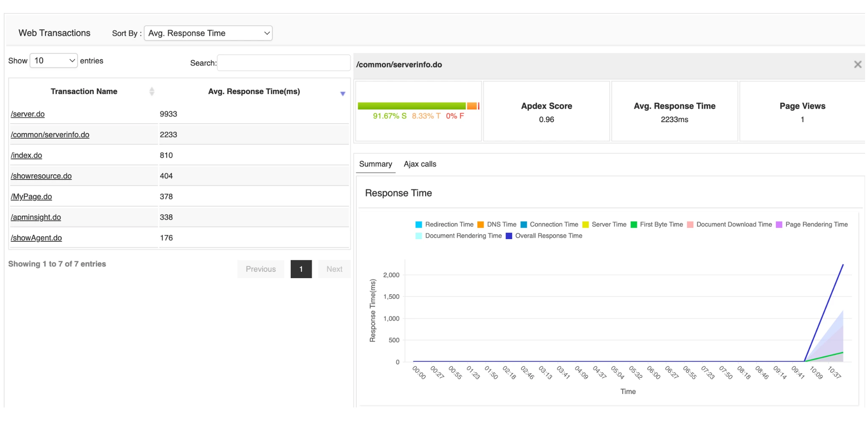Open the /server.do transaction link
This screenshot has width=868, height=424.
click(28, 114)
